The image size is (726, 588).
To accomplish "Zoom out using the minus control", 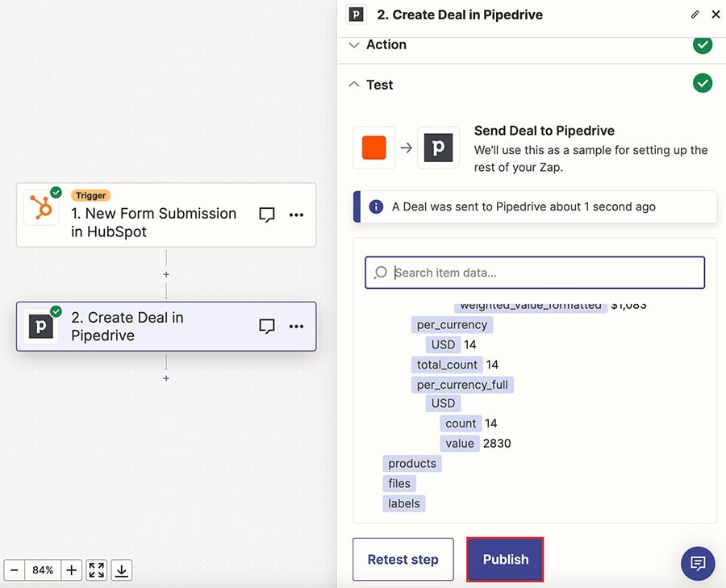I will coord(13,570).
